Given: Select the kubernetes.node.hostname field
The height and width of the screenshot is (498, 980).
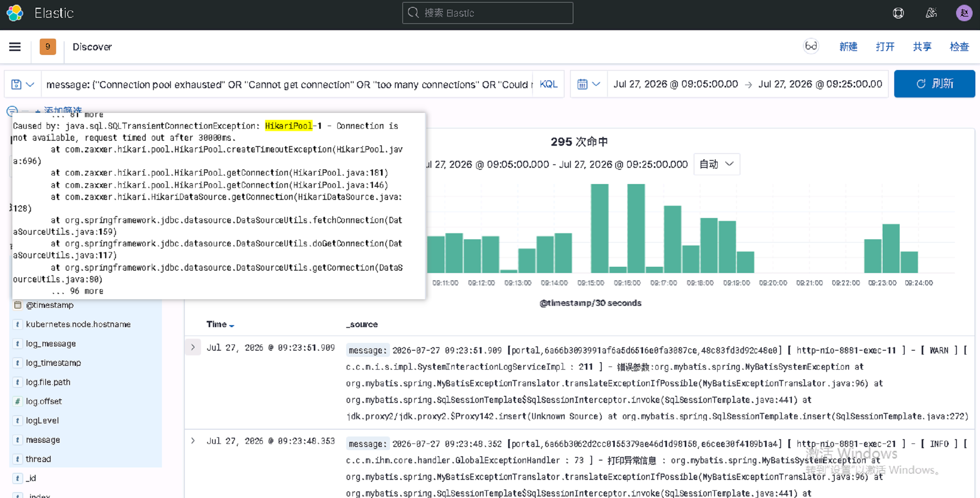Looking at the screenshot, I should (x=78, y=324).
